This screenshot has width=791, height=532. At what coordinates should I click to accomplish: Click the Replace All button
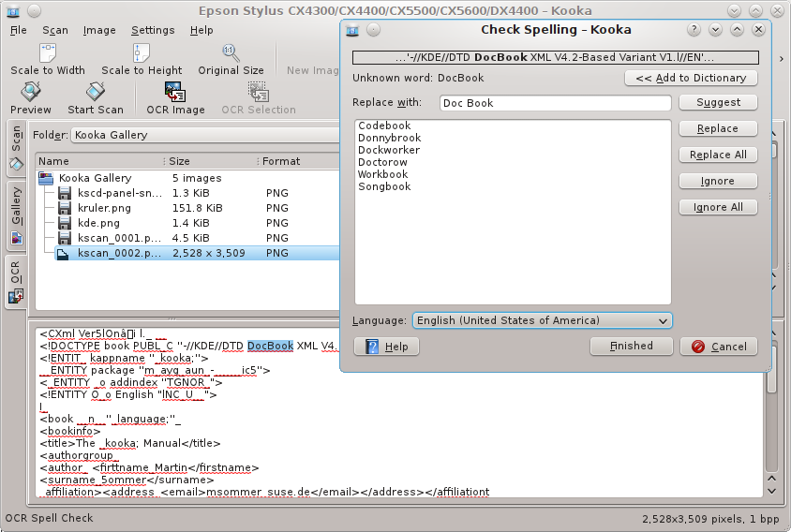tap(718, 155)
